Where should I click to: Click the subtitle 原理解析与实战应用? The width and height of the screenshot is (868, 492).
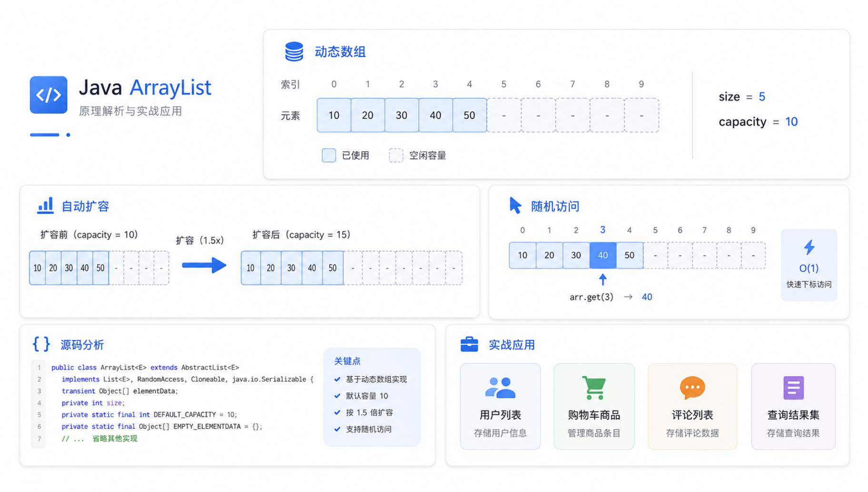[x=130, y=111]
